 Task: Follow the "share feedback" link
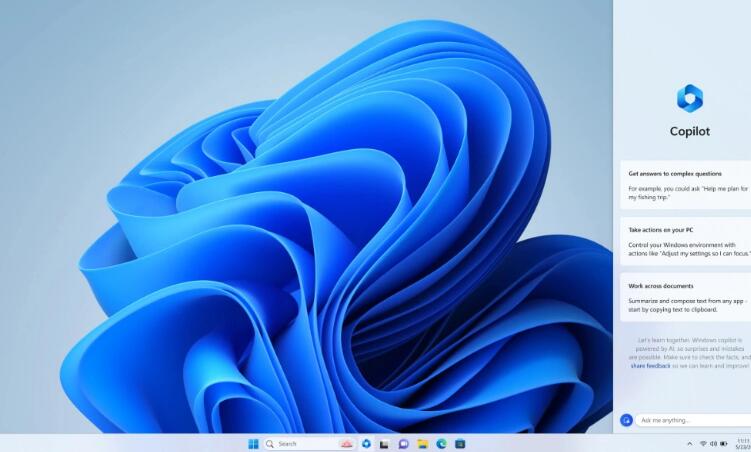pos(651,367)
